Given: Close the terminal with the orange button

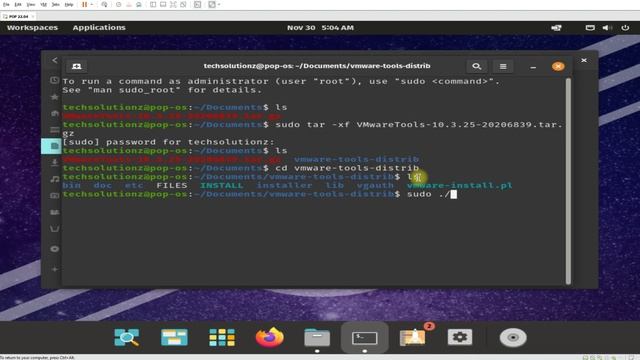Looking at the screenshot, I should click(558, 66).
